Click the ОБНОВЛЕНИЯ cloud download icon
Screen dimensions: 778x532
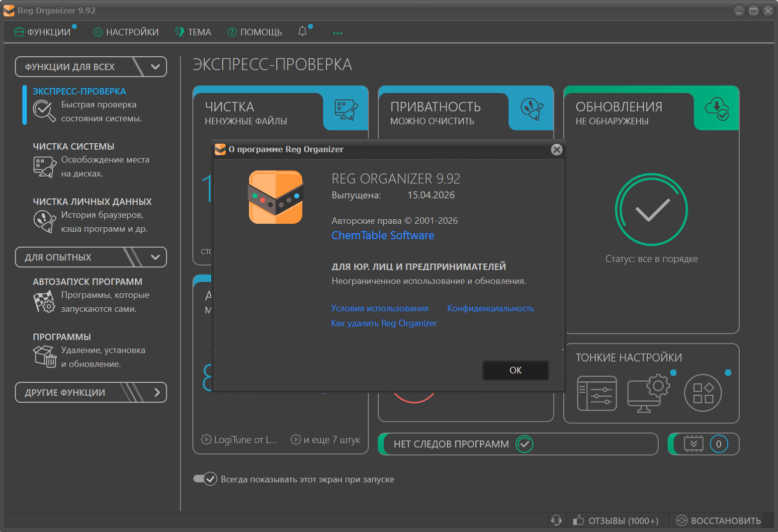tap(717, 109)
